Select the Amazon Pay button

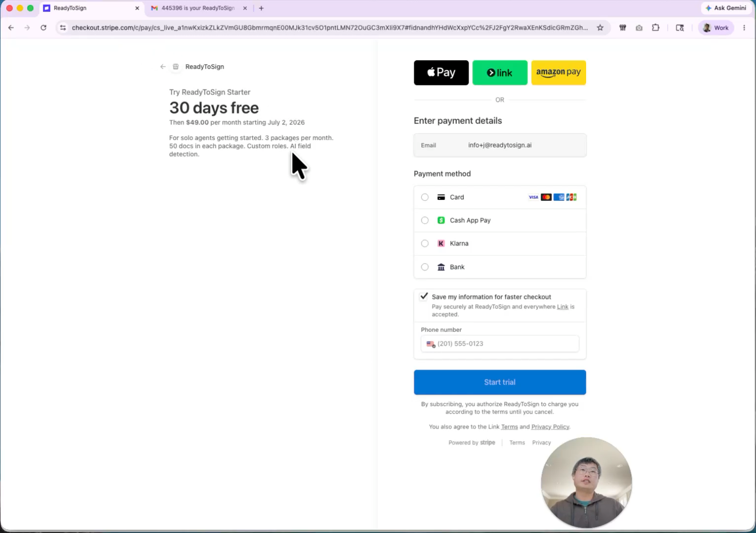point(559,73)
